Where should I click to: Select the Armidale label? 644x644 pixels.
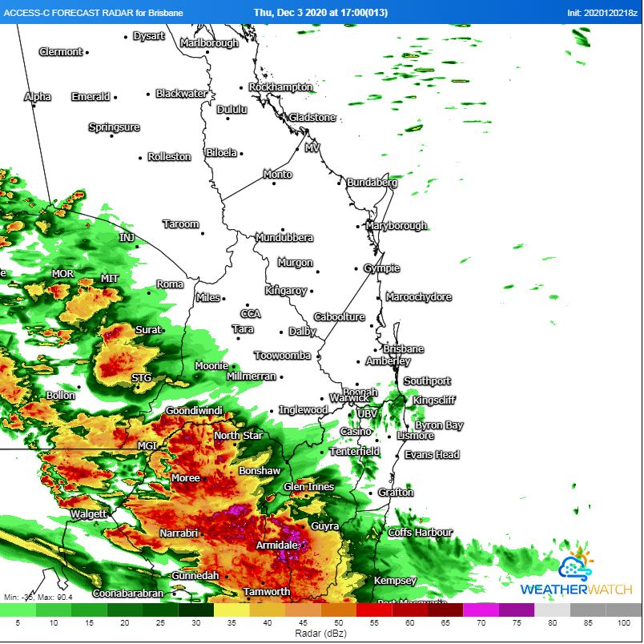pos(277,545)
